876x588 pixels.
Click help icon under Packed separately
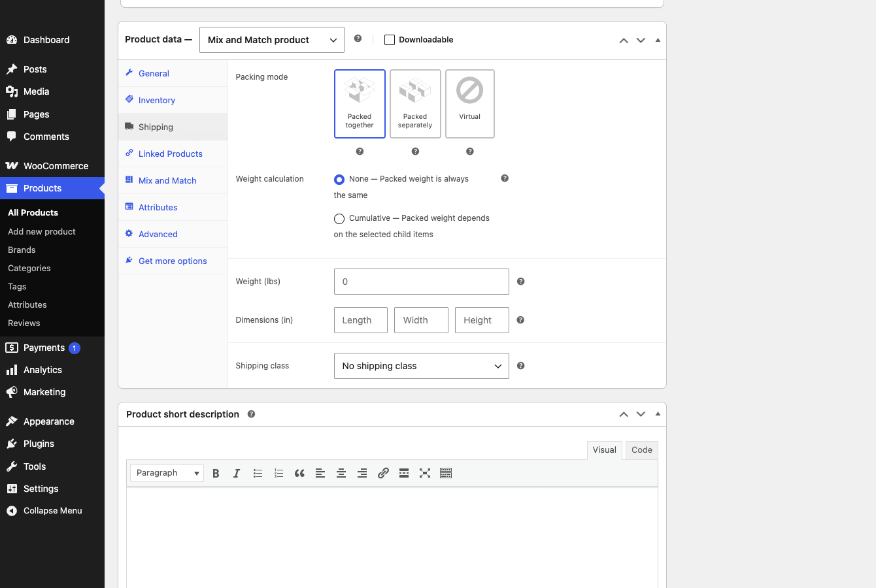(415, 152)
